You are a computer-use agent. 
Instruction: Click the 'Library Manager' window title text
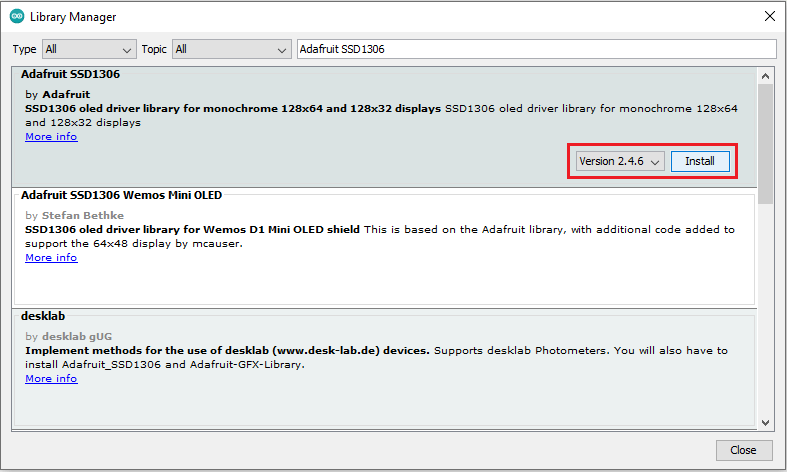click(73, 17)
